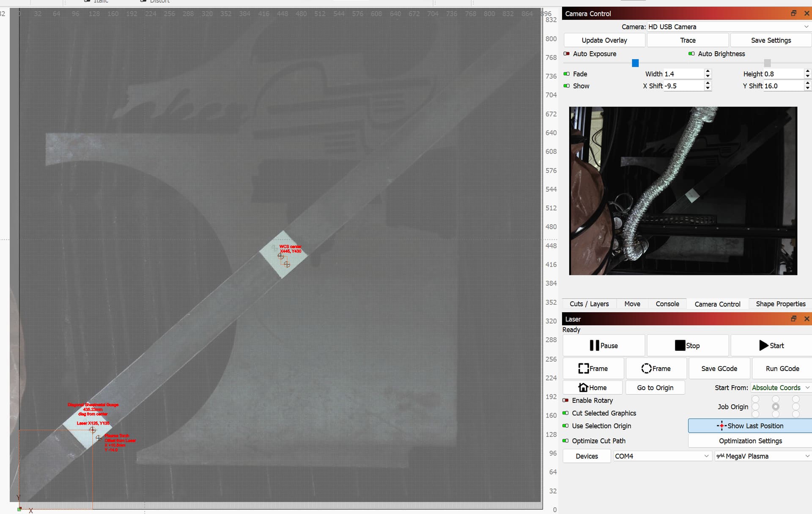Open Optimization Settings
Screen dimensions: 812x514
point(750,440)
